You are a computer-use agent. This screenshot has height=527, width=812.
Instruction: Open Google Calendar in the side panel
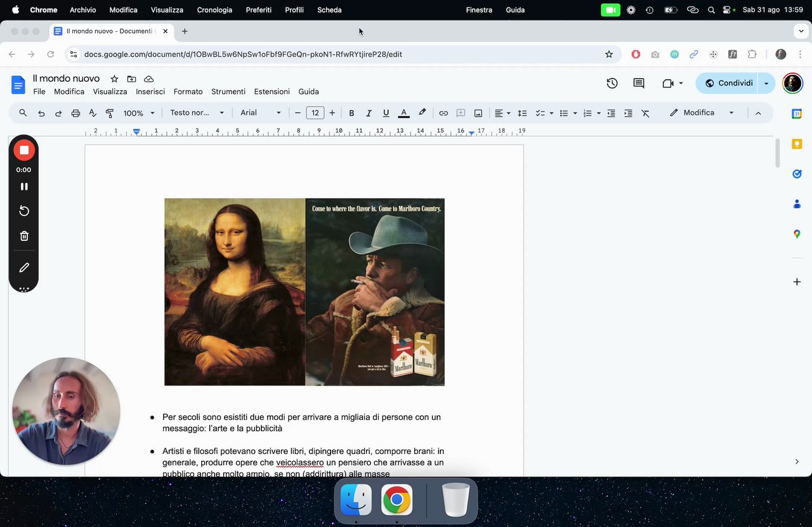[797, 114]
